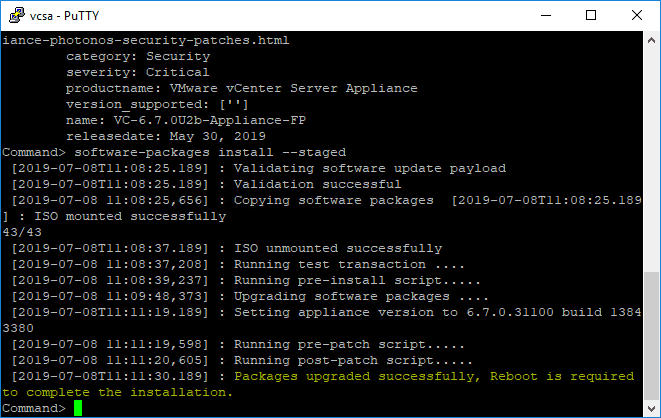
Task: Minimize the vcsa PuTTY window
Action: (x=546, y=15)
